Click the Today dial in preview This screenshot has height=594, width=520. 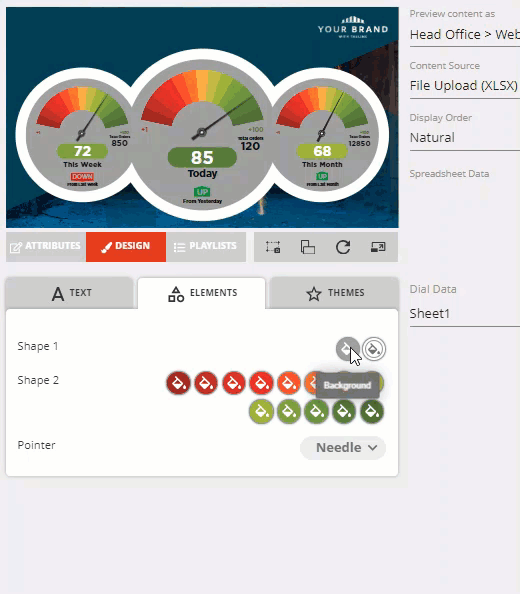tap(202, 135)
